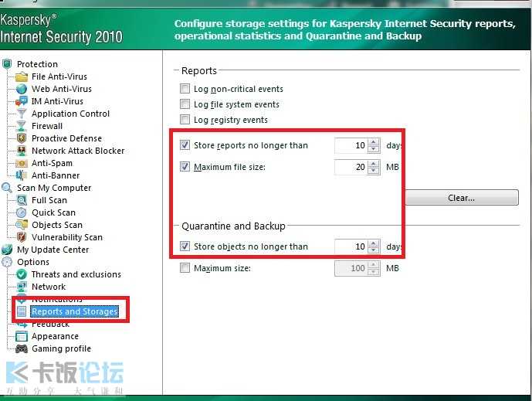
Task: Increase report storage days with up arrow
Action: coord(373,142)
